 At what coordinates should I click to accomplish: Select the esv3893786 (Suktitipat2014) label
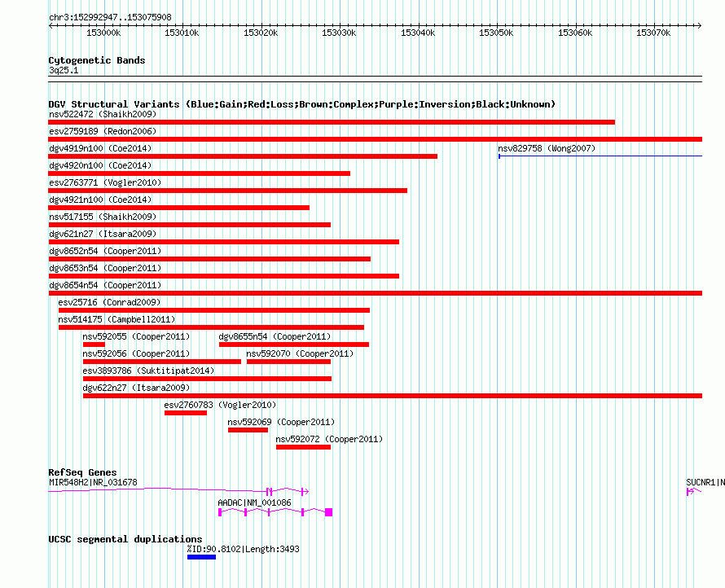(148, 371)
